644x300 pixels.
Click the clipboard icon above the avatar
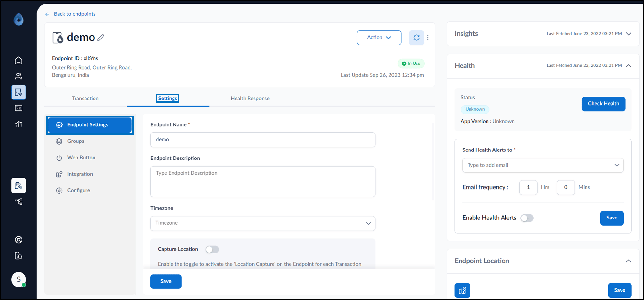[x=19, y=256]
